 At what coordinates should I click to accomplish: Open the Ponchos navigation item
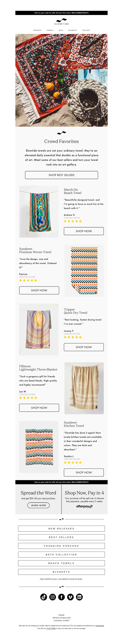[37, 30]
